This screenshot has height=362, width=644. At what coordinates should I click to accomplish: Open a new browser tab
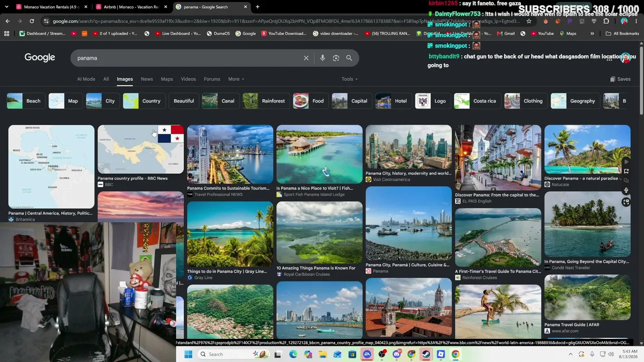point(258,7)
